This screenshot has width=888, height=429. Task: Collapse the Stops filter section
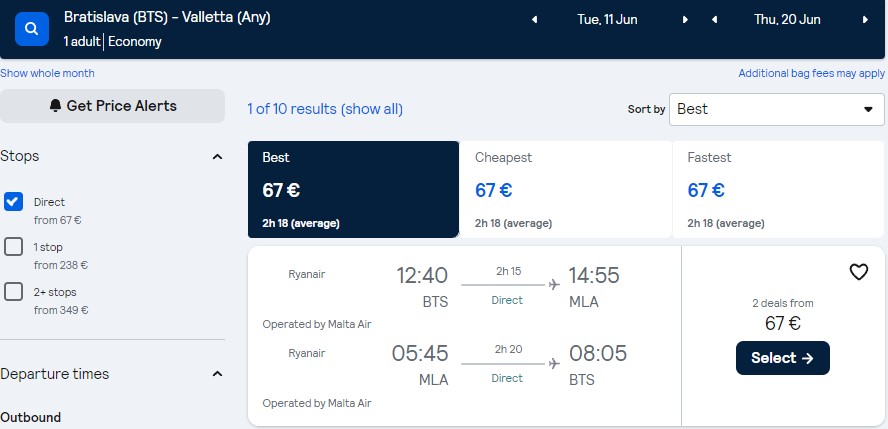[217, 157]
